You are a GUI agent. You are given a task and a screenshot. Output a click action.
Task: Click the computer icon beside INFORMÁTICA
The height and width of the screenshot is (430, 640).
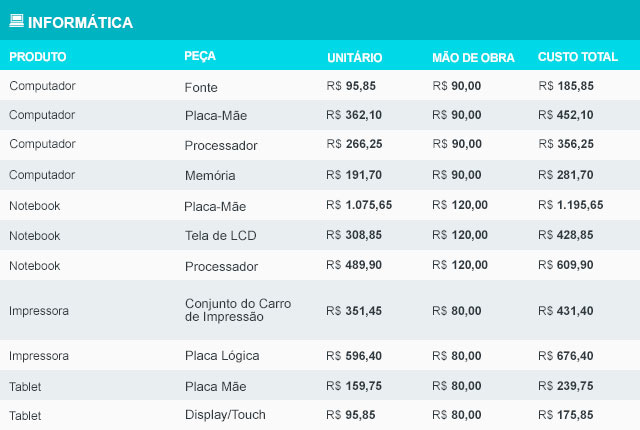click(x=16, y=20)
